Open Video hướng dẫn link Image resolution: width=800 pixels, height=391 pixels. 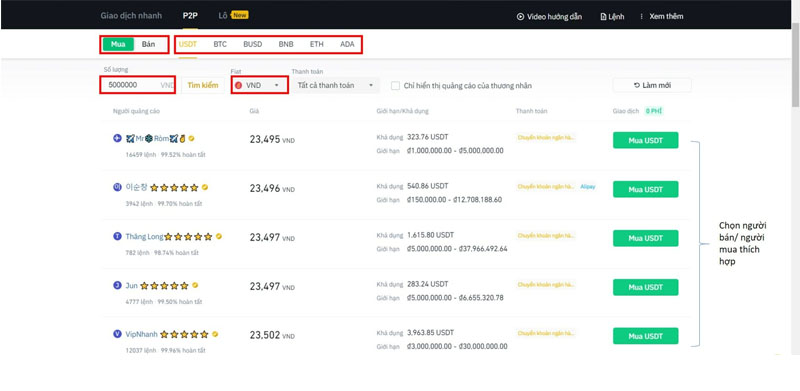549,17
